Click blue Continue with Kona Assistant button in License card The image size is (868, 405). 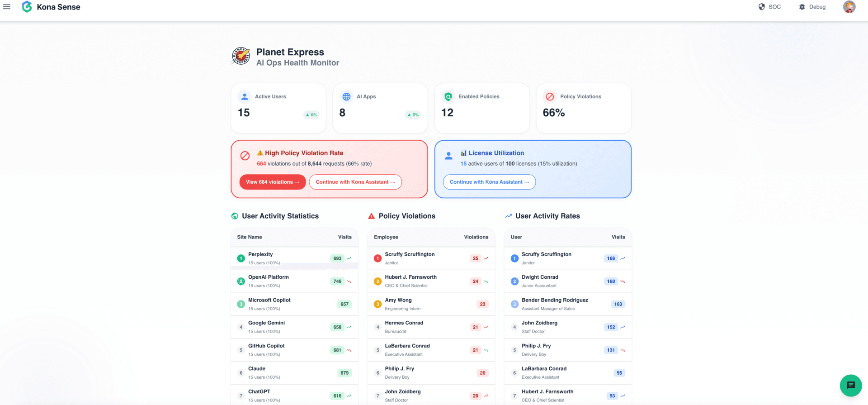(x=490, y=182)
